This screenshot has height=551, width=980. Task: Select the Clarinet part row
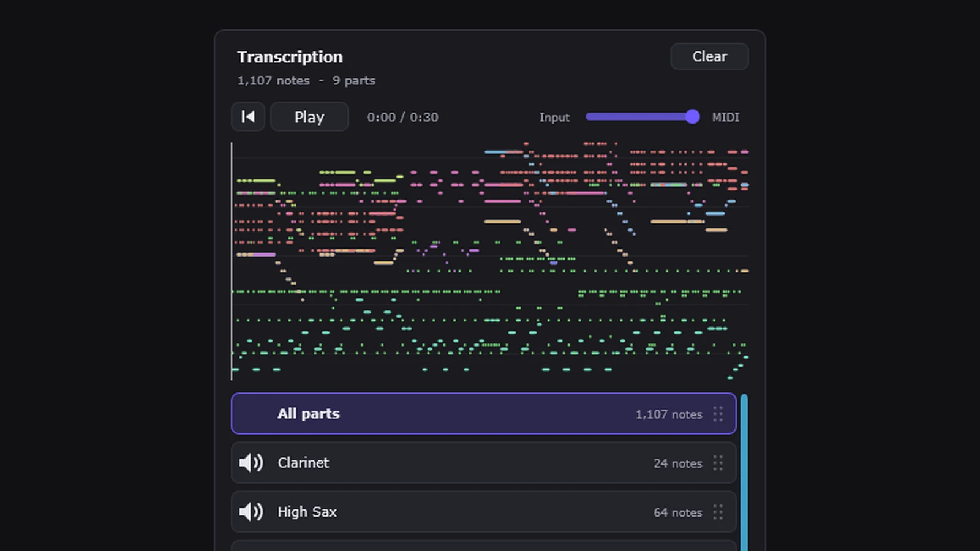pyautogui.click(x=484, y=463)
